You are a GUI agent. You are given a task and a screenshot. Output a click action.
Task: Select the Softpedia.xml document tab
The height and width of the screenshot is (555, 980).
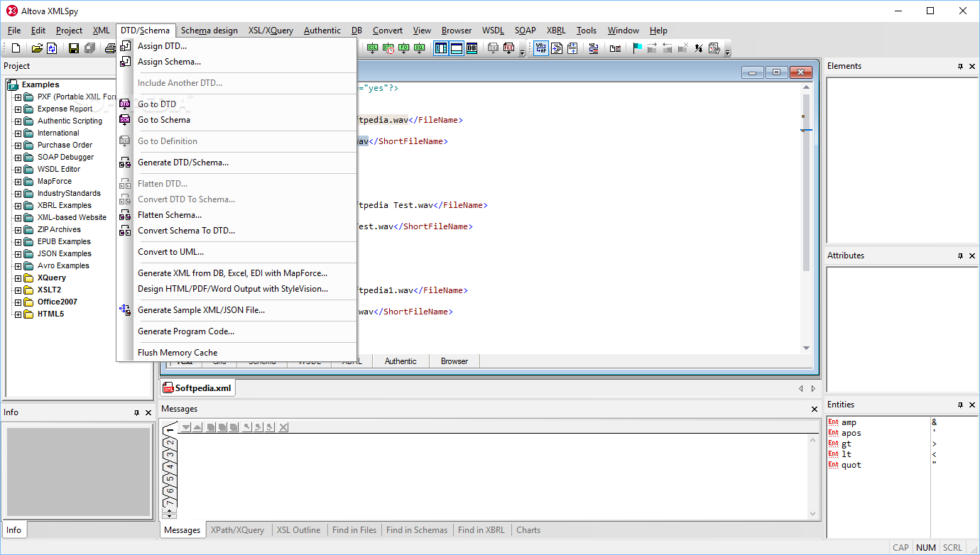(x=197, y=388)
